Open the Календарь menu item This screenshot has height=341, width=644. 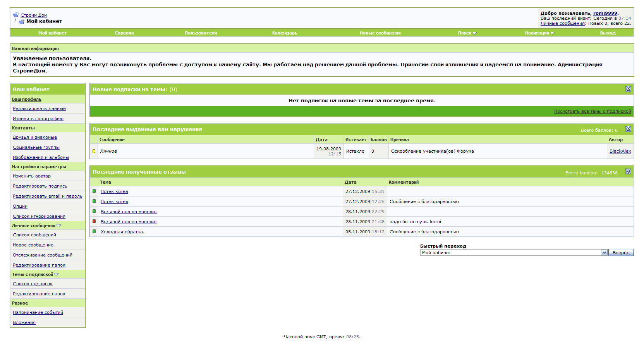pos(285,33)
